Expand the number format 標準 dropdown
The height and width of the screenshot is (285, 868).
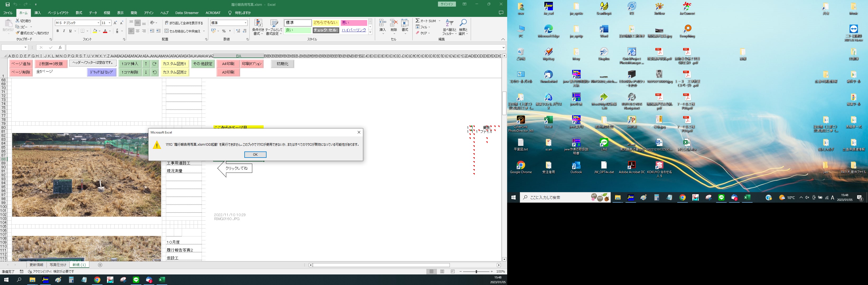(245, 23)
